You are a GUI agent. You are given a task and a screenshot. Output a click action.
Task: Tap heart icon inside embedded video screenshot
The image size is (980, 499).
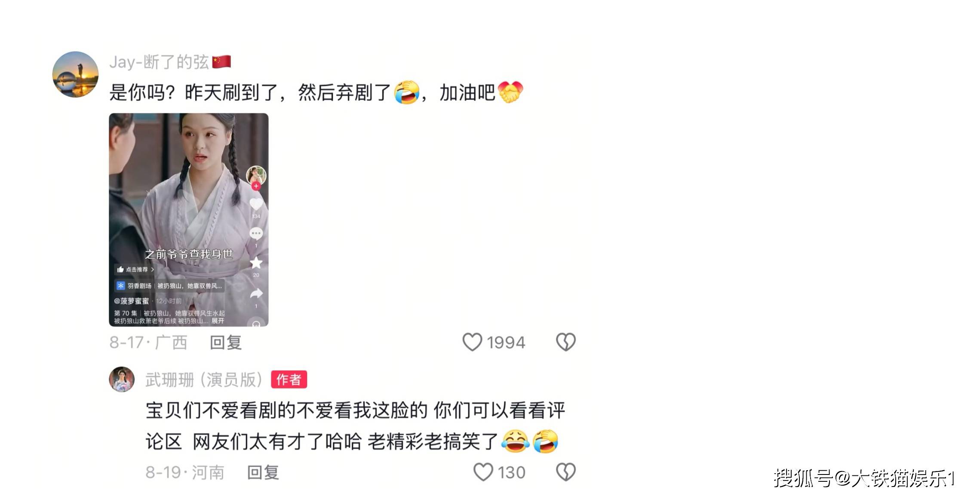(256, 205)
